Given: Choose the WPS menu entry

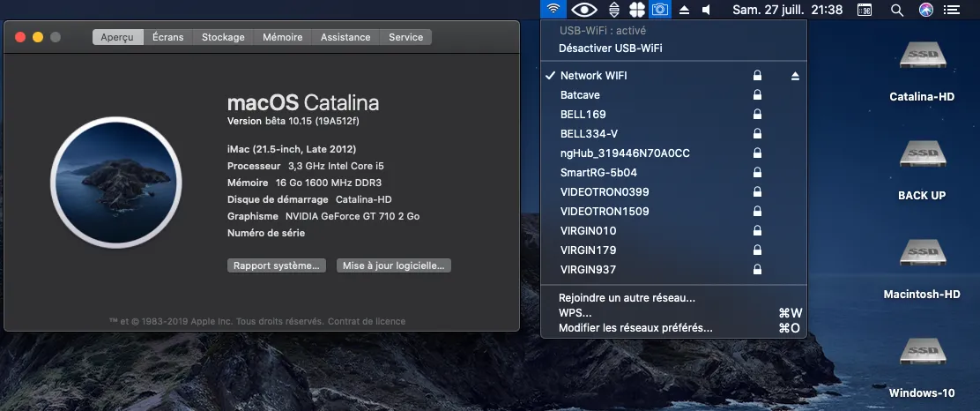Looking at the screenshot, I should (x=673, y=313).
